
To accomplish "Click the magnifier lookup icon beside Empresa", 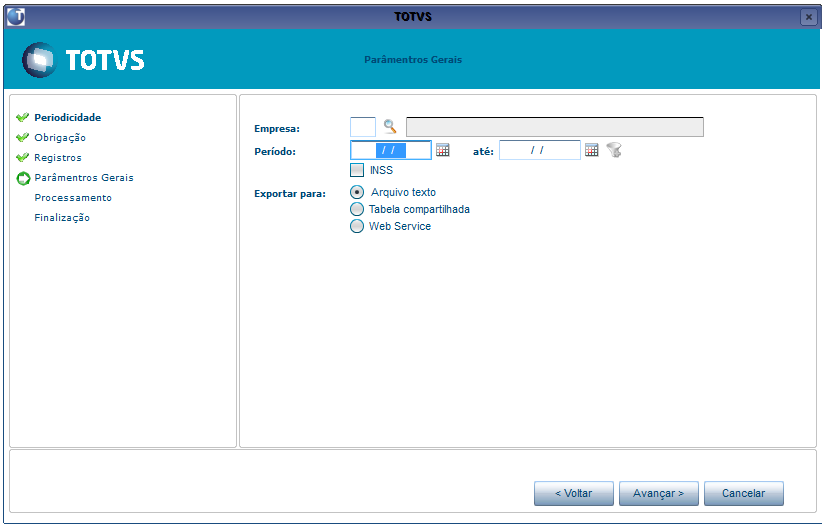I will pos(390,126).
